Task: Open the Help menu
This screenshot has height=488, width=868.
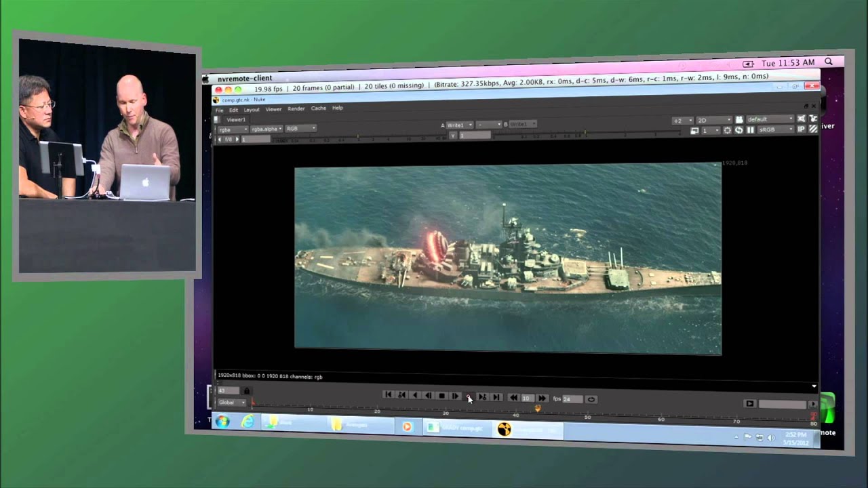Action: [x=338, y=108]
